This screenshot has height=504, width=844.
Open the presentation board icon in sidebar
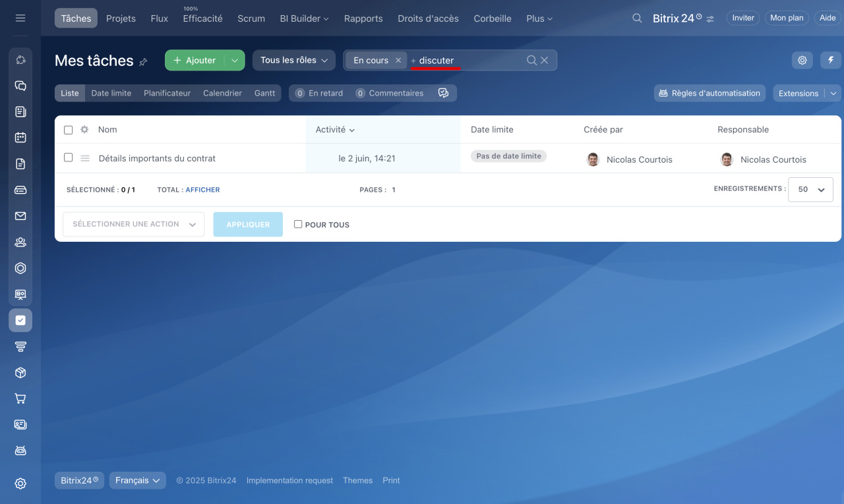click(x=20, y=294)
